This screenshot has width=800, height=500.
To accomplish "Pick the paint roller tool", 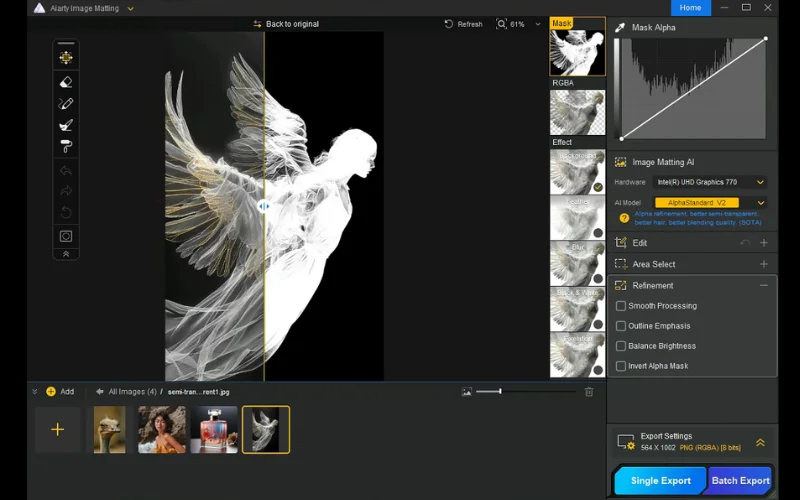I will 66,146.
